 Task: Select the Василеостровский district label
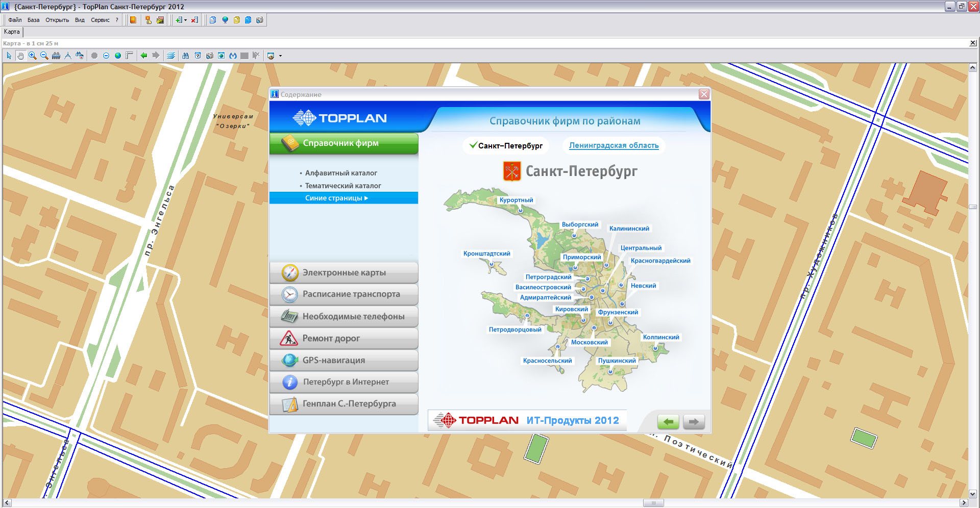point(543,287)
